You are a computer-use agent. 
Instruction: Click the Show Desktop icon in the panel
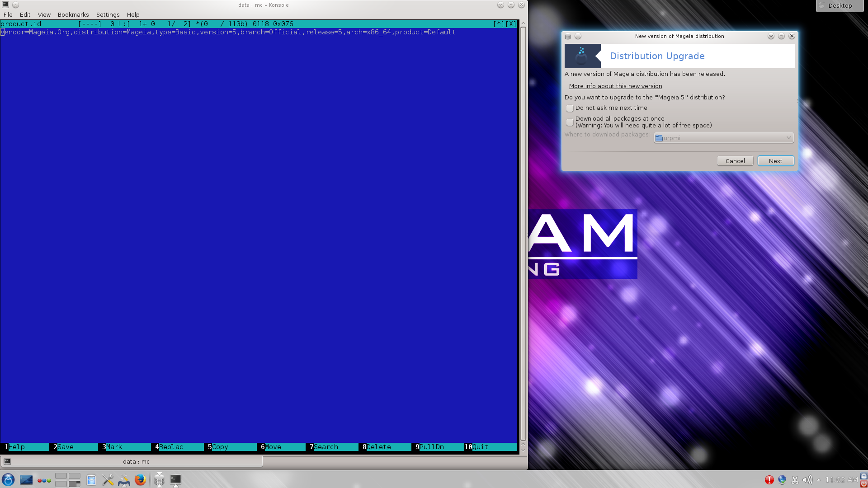tap(26, 479)
